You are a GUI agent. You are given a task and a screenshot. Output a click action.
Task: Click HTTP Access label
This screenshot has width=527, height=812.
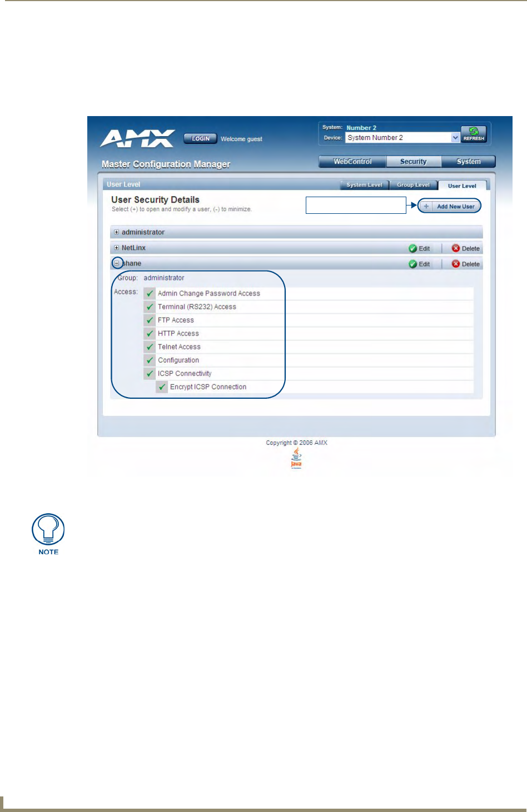(178, 333)
